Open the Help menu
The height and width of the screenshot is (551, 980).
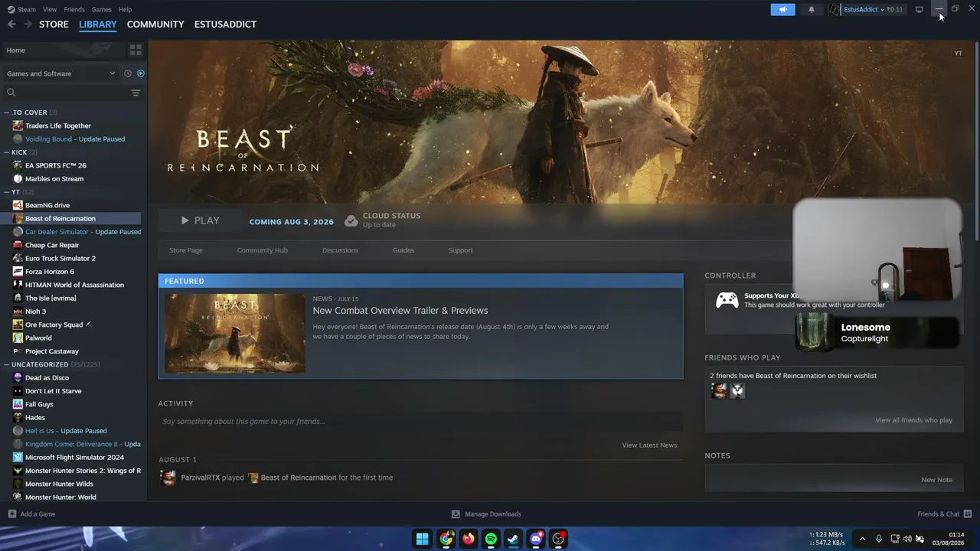pyautogui.click(x=126, y=9)
